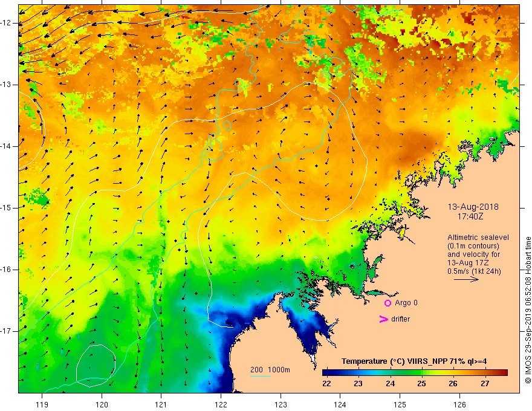Image resolution: width=532 pixels, height=411 pixels.
Task: Click the longitude axis label 119
Action: tap(42, 404)
